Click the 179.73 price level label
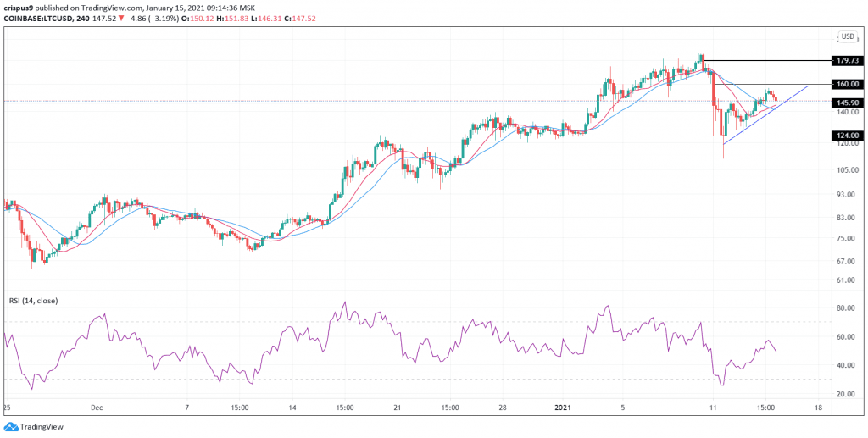 pyautogui.click(x=849, y=61)
